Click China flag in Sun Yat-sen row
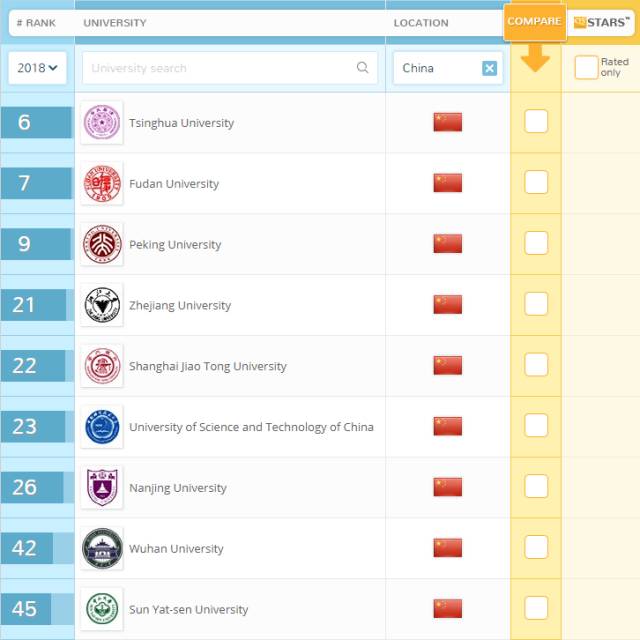 pyautogui.click(x=448, y=609)
